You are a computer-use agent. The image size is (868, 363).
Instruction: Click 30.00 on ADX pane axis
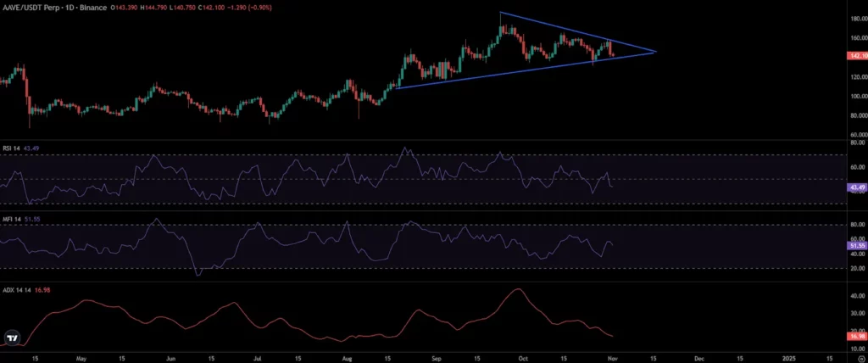(x=859, y=313)
